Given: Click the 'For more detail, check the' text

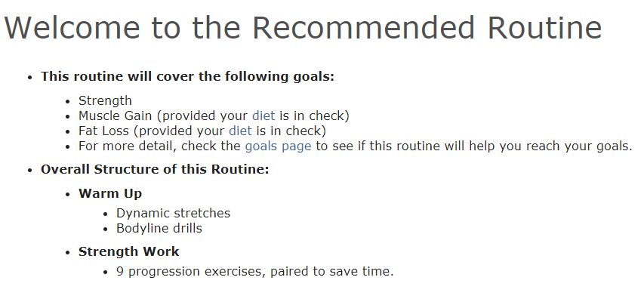Looking at the screenshot, I should pos(159,146).
